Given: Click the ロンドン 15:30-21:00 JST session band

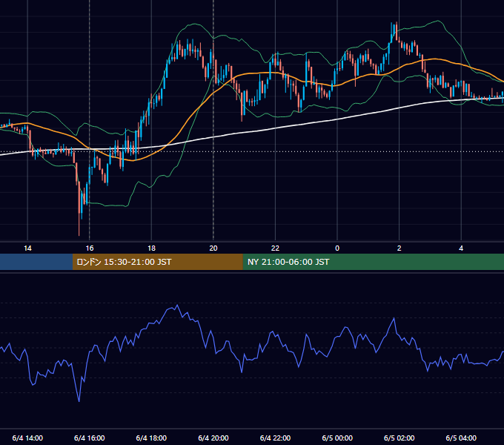Looking at the screenshot, I should [x=157, y=262].
